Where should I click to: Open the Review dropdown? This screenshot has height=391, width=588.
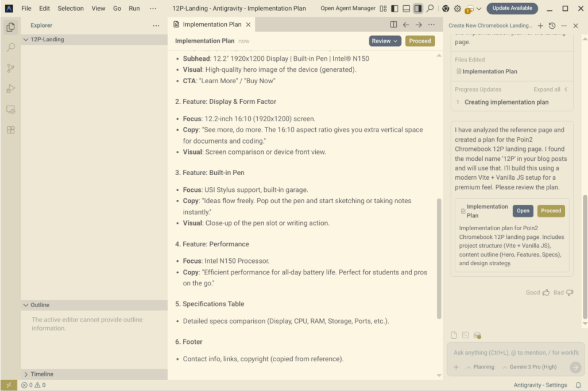(385, 41)
